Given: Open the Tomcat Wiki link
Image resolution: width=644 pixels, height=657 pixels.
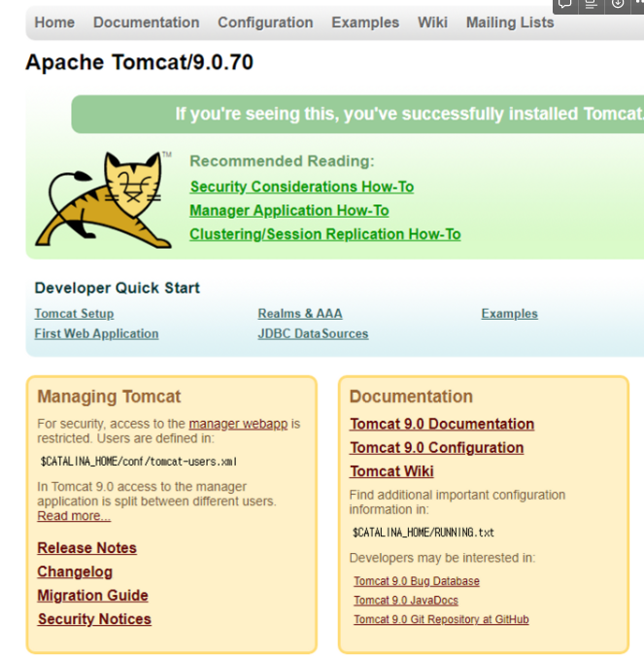Looking at the screenshot, I should coord(391,471).
